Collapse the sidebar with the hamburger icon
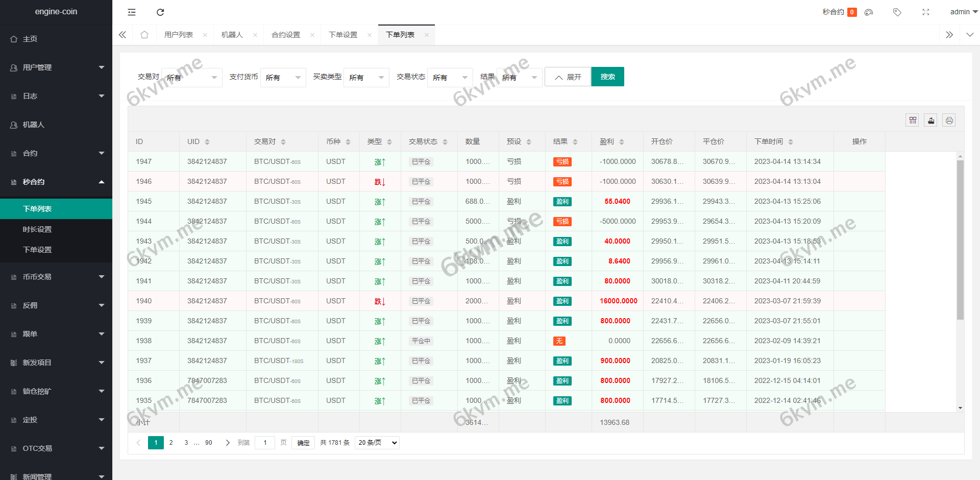Screen dimensions: 980x480 tap(131, 12)
